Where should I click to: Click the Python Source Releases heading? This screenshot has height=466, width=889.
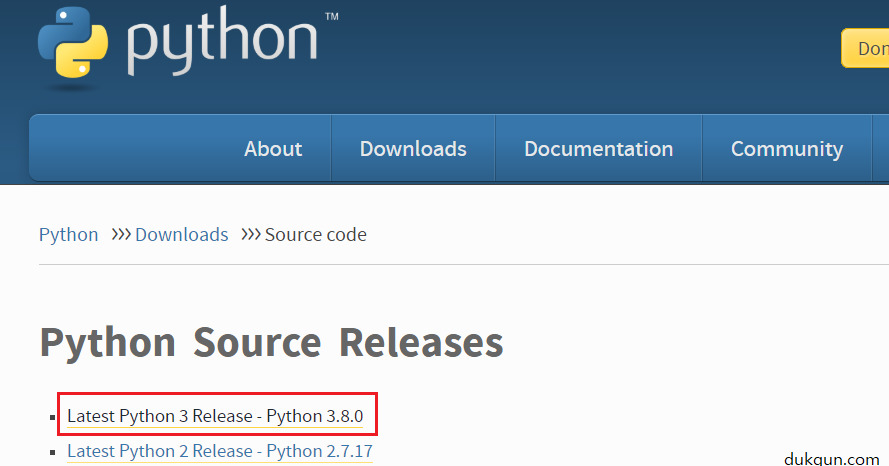click(x=271, y=342)
